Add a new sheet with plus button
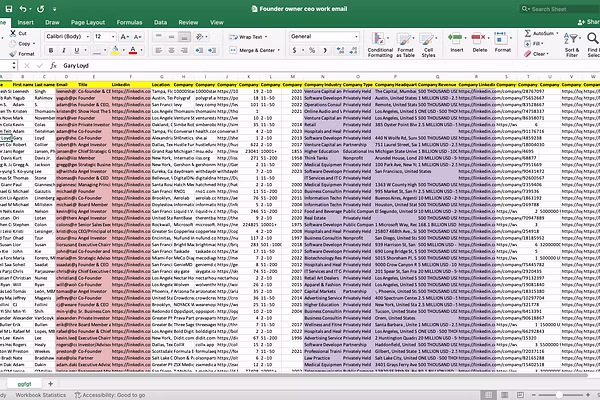 coord(50,383)
